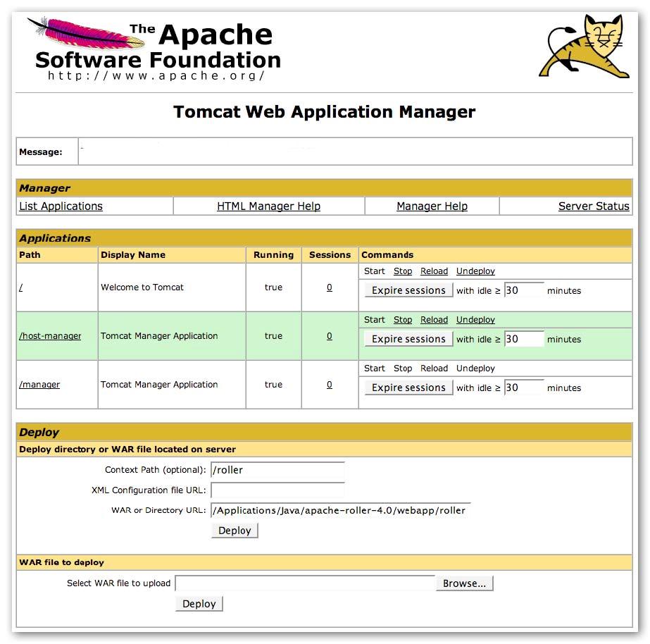Deploy the uploaded WAR file
This screenshot has height=644, width=650.
click(199, 604)
